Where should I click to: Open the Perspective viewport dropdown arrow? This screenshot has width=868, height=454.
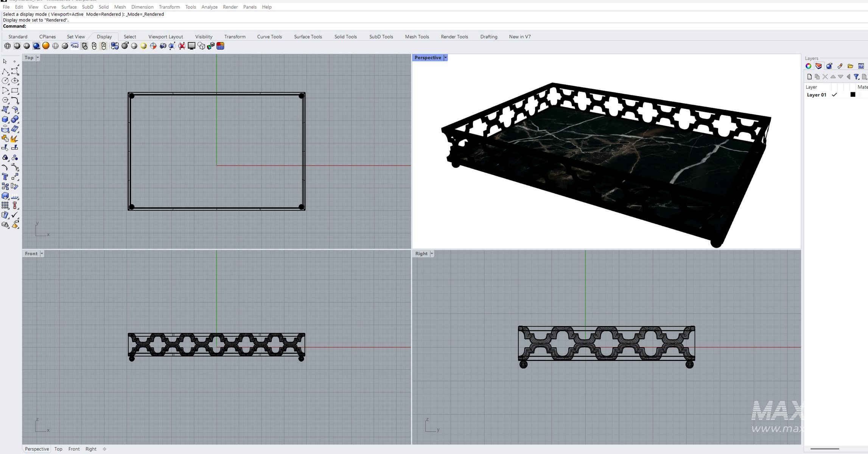[x=445, y=58]
